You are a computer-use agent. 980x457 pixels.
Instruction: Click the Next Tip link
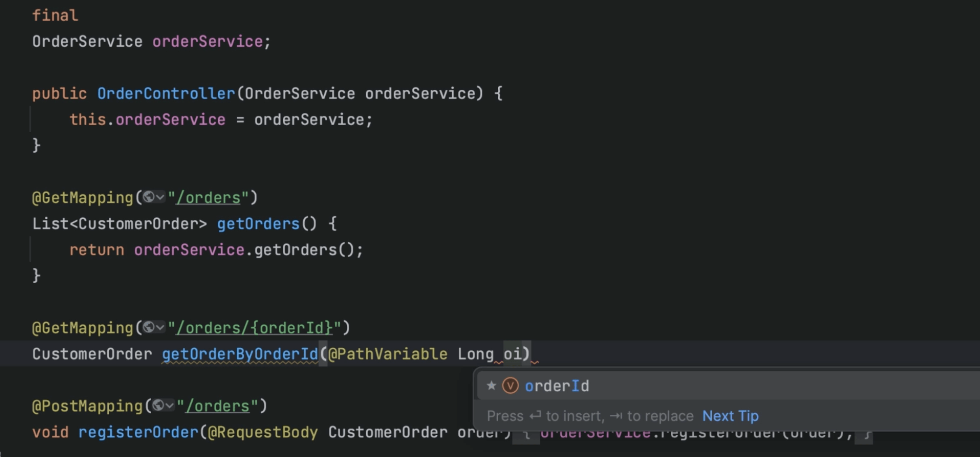730,416
